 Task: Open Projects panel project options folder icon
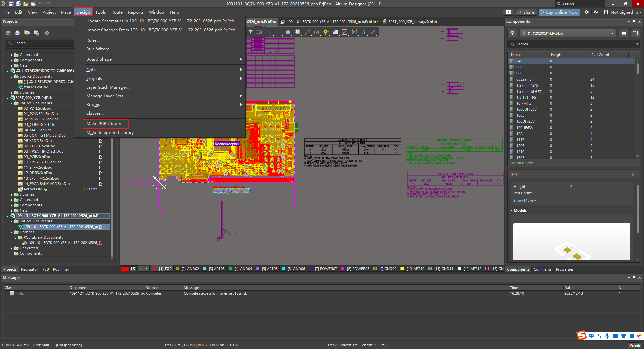point(36,33)
